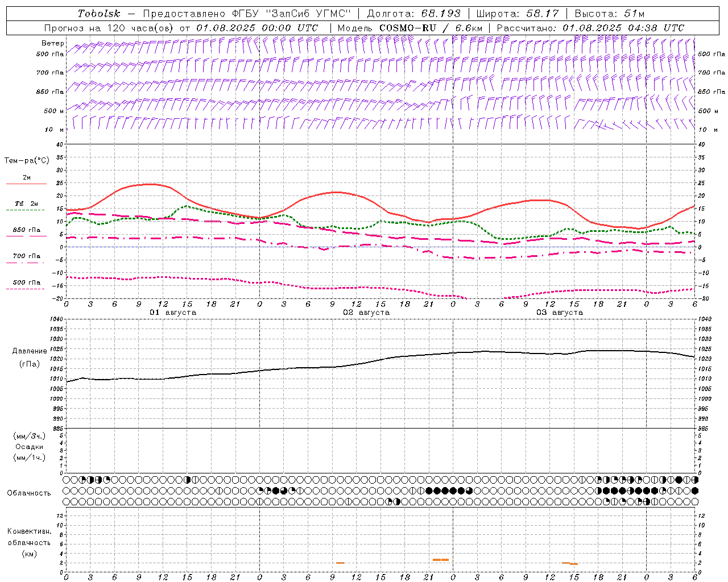Click the "Облачность" cloud cover label
The height and width of the screenshot is (582, 728).
pos(29,493)
